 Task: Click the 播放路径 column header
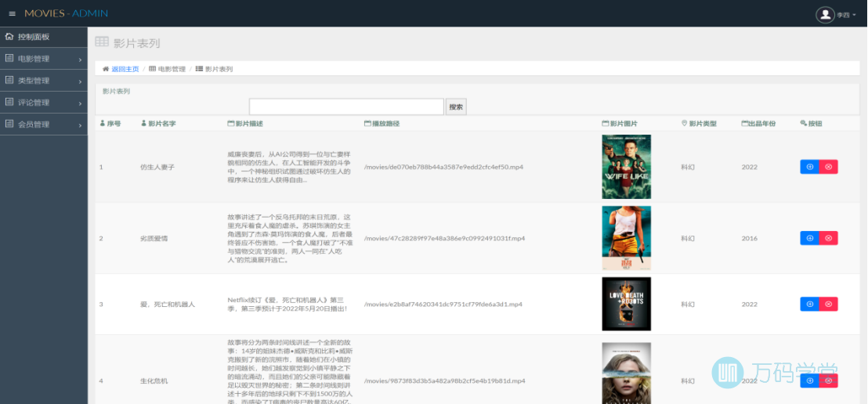(382, 124)
